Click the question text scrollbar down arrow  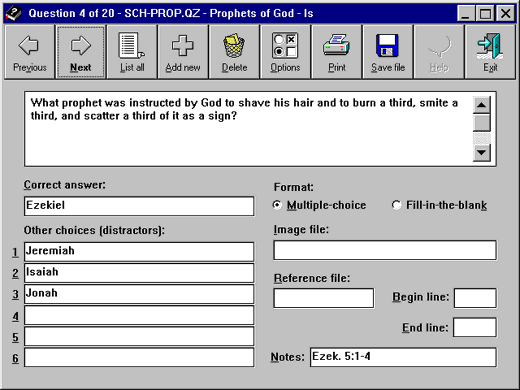(x=481, y=153)
